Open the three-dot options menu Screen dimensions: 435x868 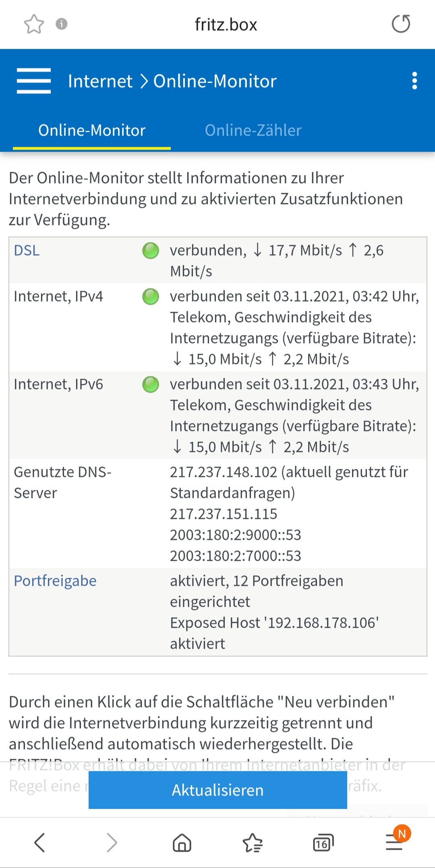click(414, 81)
